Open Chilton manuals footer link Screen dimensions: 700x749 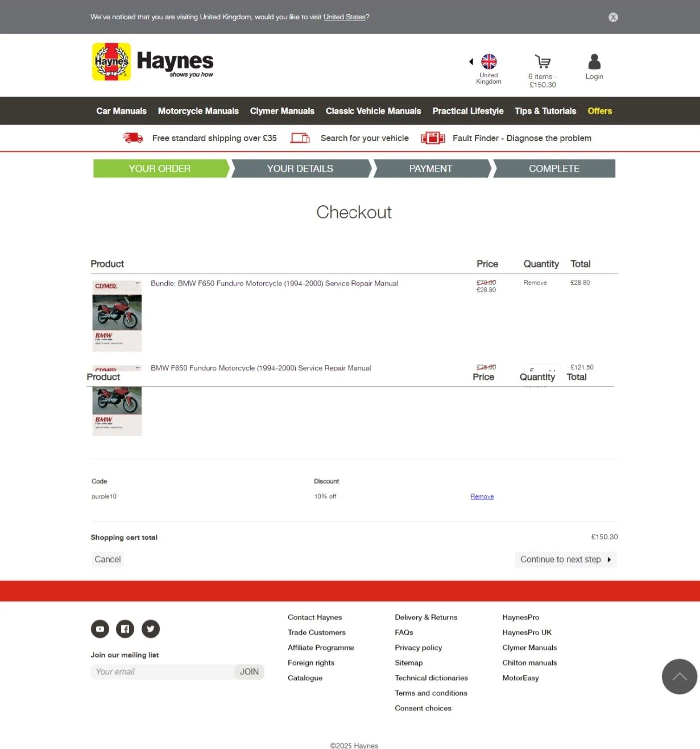tap(530, 663)
